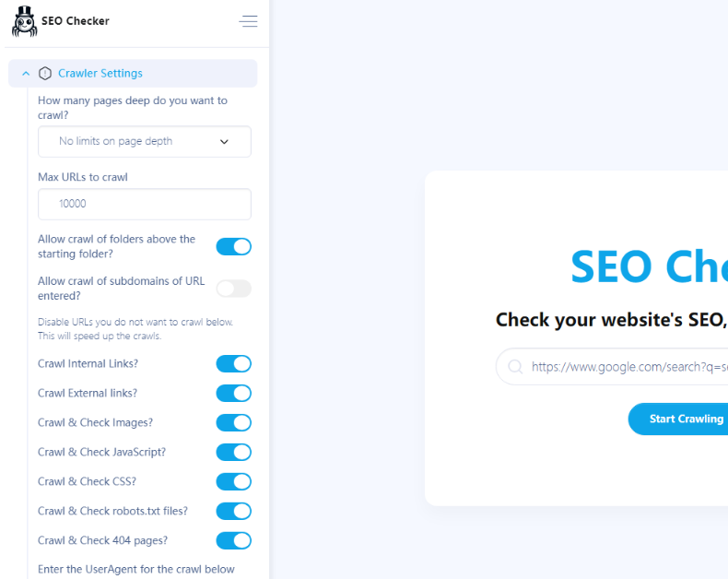Viewport: 728px width, 579px height.
Task: Click the search magnifier icon in URL field
Action: coord(515,367)
